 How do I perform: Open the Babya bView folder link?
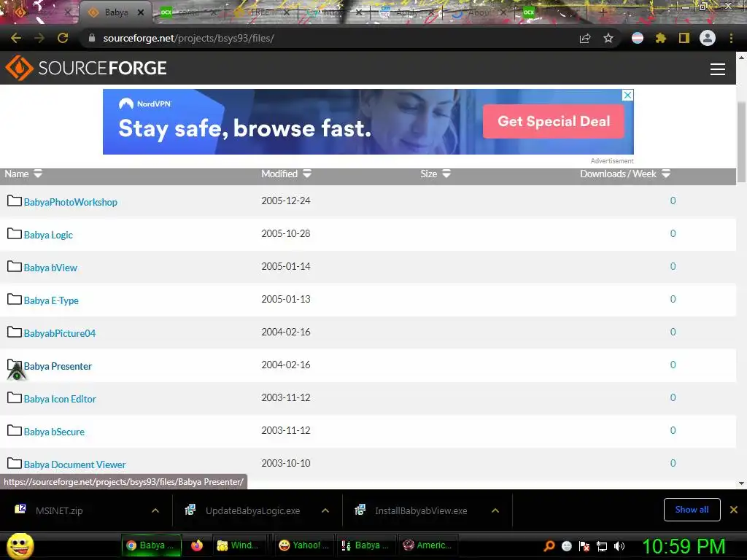click(50, 268)
